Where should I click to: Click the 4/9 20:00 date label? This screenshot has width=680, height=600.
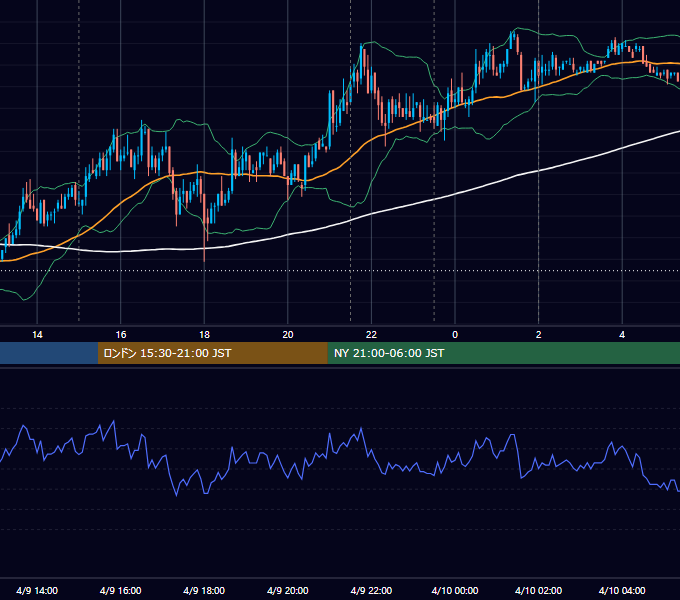coord(288,590)
